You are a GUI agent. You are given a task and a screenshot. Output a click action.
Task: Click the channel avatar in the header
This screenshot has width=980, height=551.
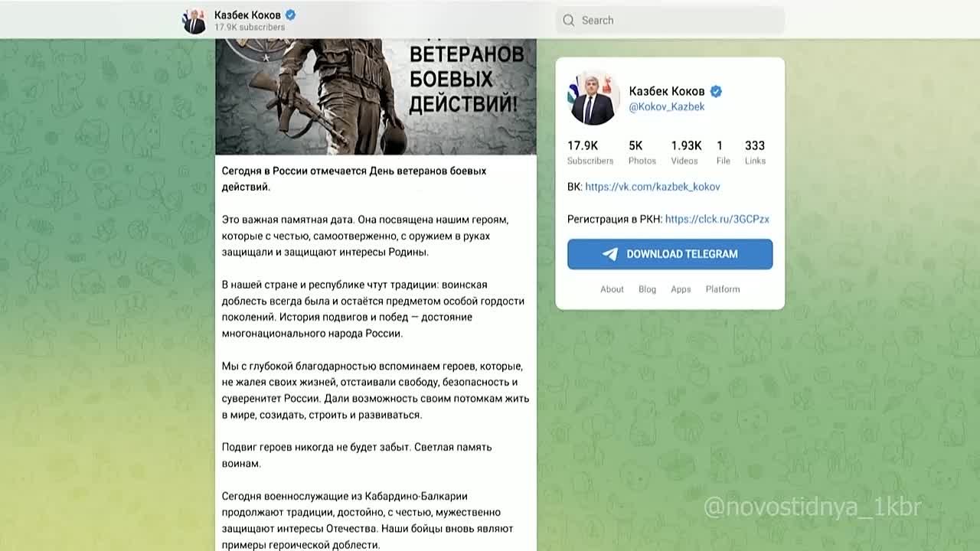(x=194, y=21)
